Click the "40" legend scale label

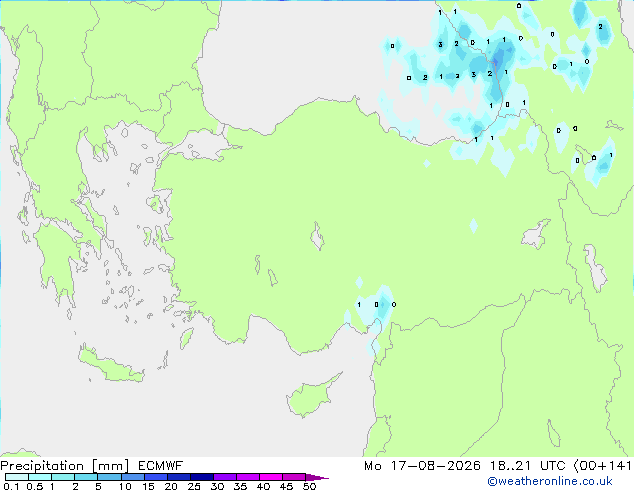(x=263, y=486)
